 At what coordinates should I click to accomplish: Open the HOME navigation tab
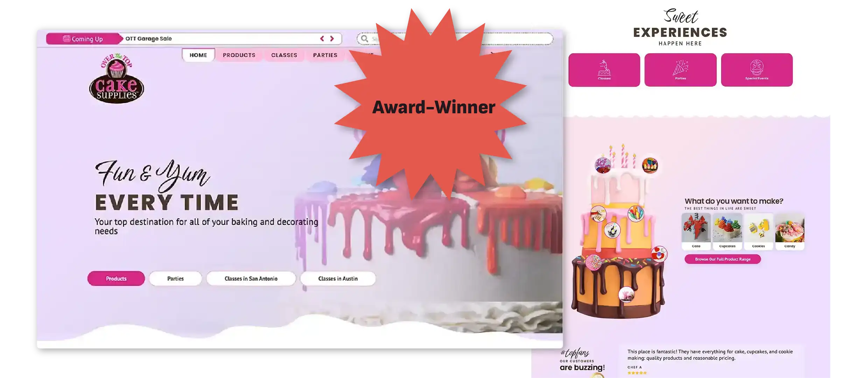tap(198, 55)
